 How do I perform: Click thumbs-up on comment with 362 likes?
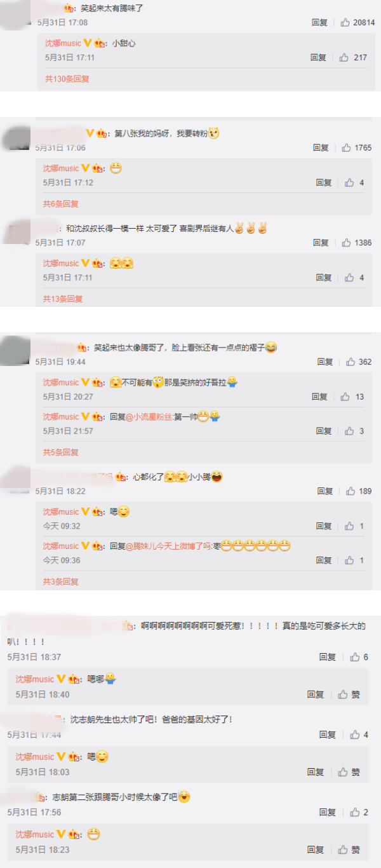[351, 362]
